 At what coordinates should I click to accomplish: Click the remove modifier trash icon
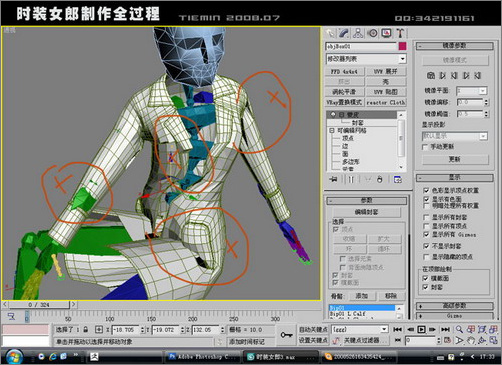pyautogui.click(x=380, y=179)
